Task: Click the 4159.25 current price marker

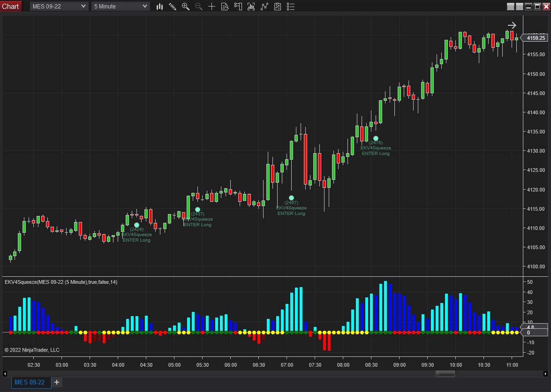Action: 535,38
